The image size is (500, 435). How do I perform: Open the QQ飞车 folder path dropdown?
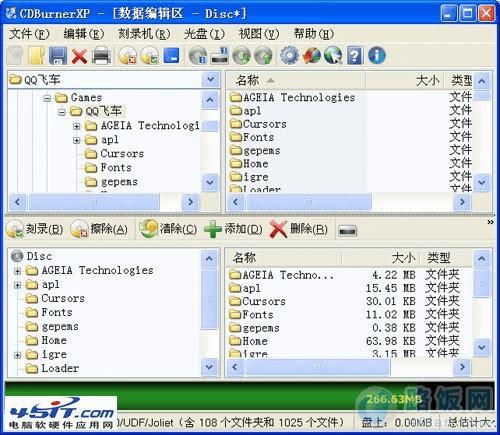coord(211,79)
